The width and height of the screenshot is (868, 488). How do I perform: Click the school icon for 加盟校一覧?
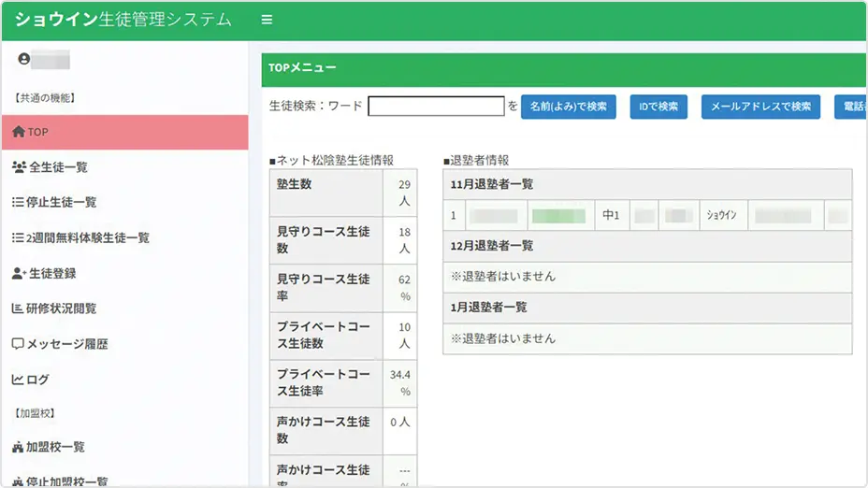click(x=18, y=448)
